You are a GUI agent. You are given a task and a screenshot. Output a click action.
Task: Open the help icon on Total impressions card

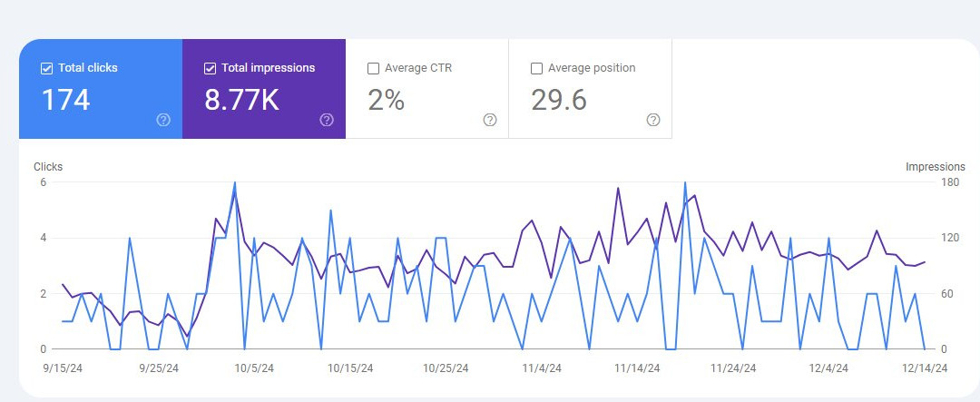(327, 120)
